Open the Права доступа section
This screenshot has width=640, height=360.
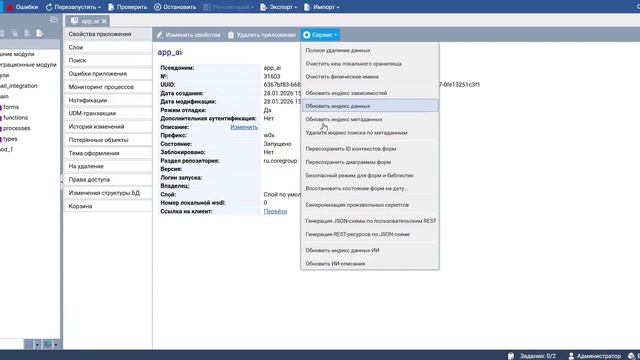click(x=108, y=180)
